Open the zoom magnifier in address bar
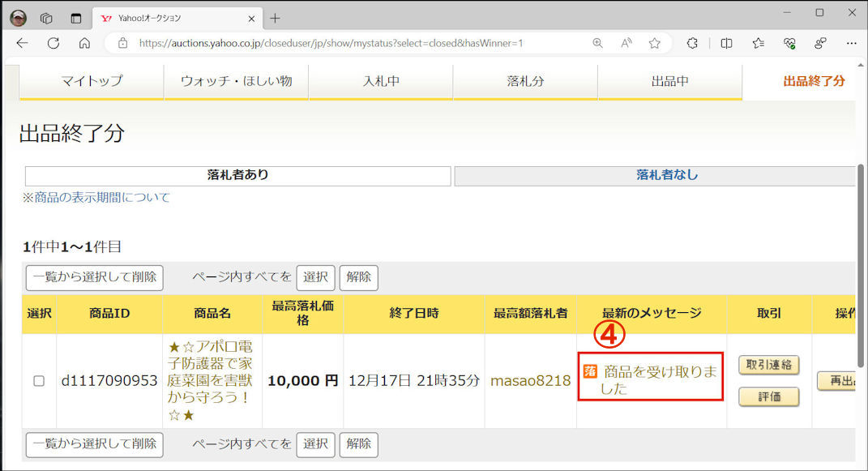This screenshot has height=471, width=868. 597,43
